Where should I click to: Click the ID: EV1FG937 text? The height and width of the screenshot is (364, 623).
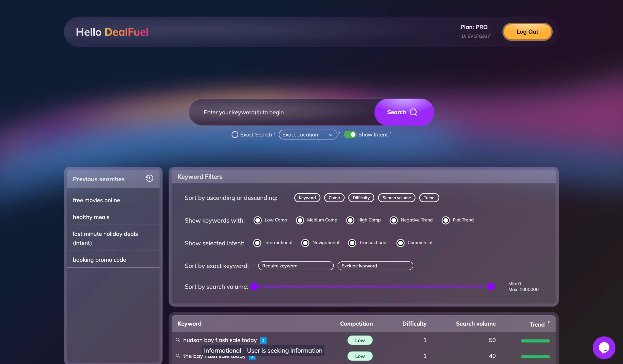475,36
